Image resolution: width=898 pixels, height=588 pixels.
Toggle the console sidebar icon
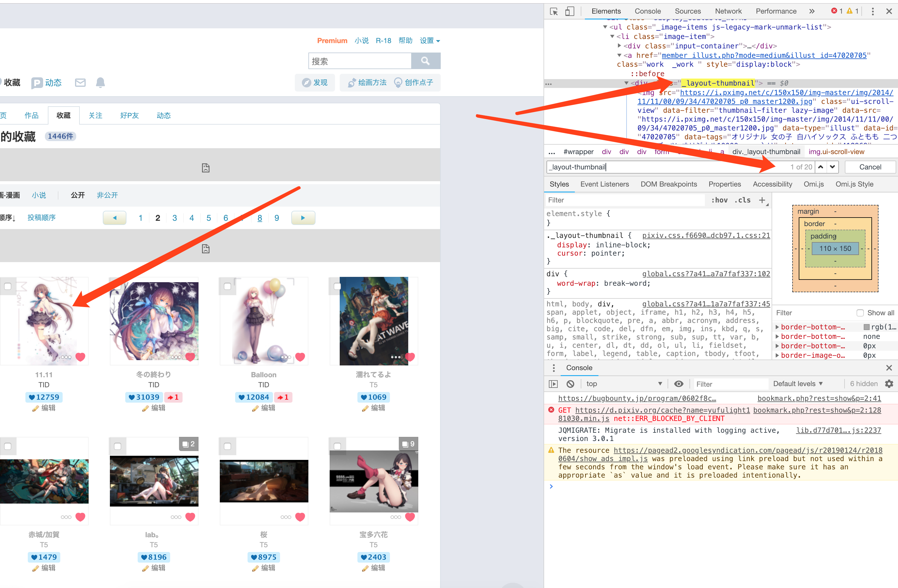click(553, 384)
